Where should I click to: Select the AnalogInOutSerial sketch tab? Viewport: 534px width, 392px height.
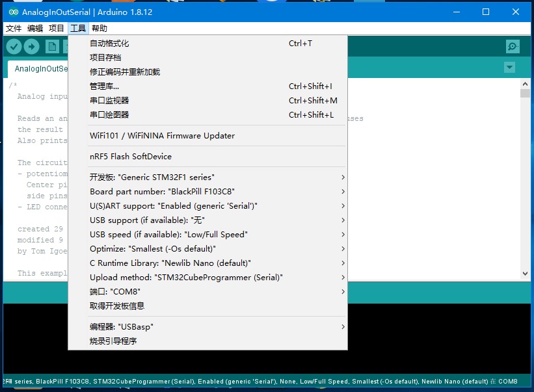click(38, 69)
